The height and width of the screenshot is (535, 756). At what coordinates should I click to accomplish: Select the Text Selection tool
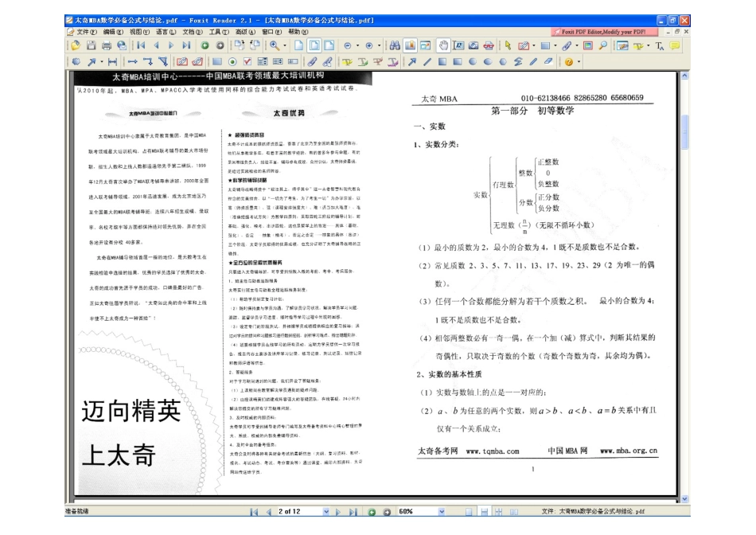coord(458,45)
